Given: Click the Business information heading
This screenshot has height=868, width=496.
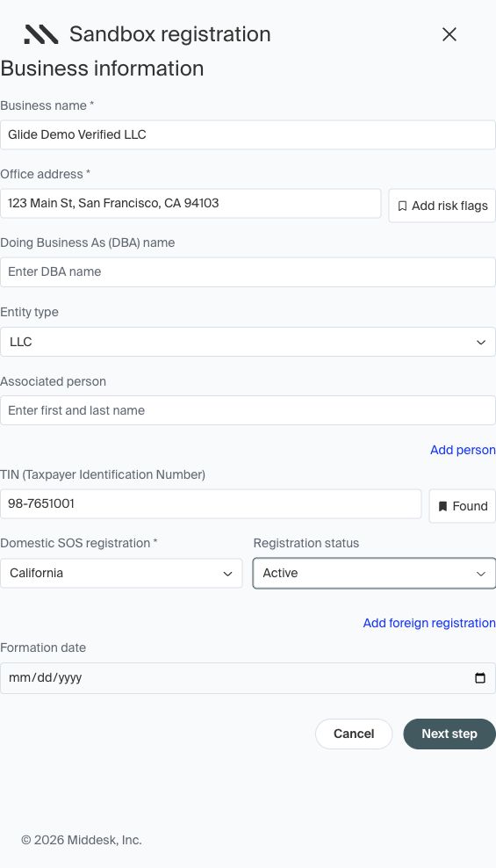Looking at the screenshot, I should click(x=103, y=69).
